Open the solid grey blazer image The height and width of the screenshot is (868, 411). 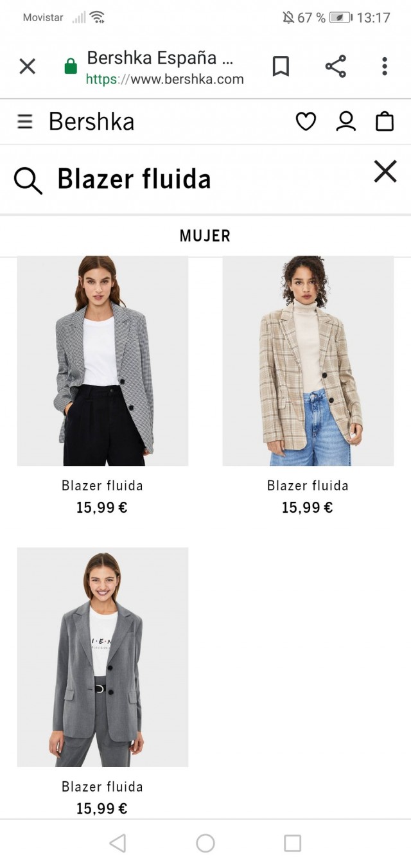click(103, 657)
